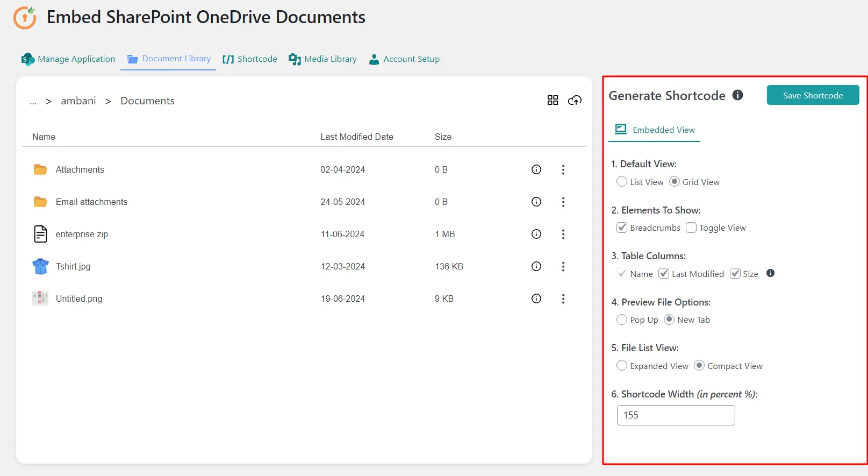Open more options for Tshirt.jpg

pyautogui.click(x=563, y=266)
